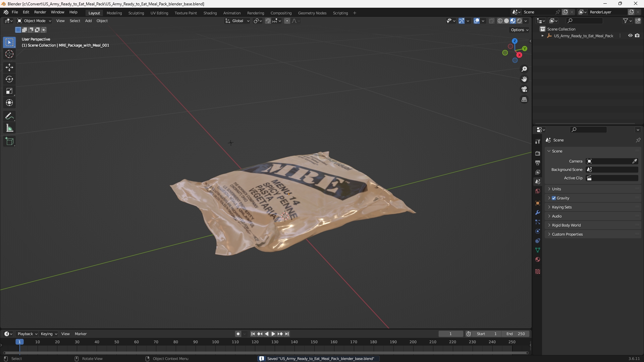Viewport: 644px width, 362px height.
Task: Open the Render properties tab
Action: (538, 153)
